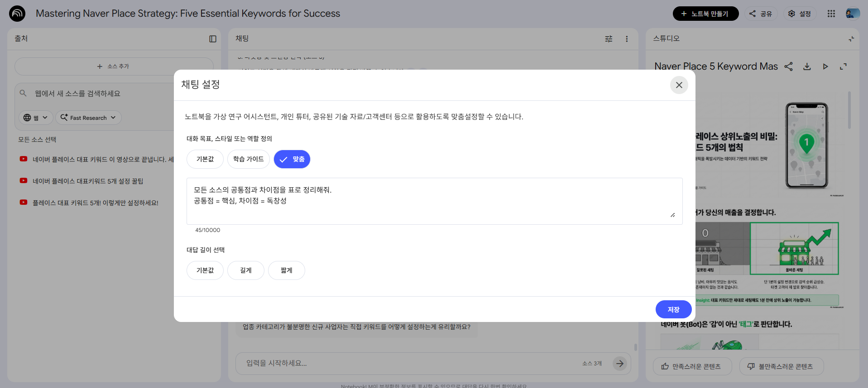Viewport: 868px width, 388px height.
Task: Open source '네이버 플레이스 대표키워드 5개 설정 꿀팁'
Action: click(88, 181)
